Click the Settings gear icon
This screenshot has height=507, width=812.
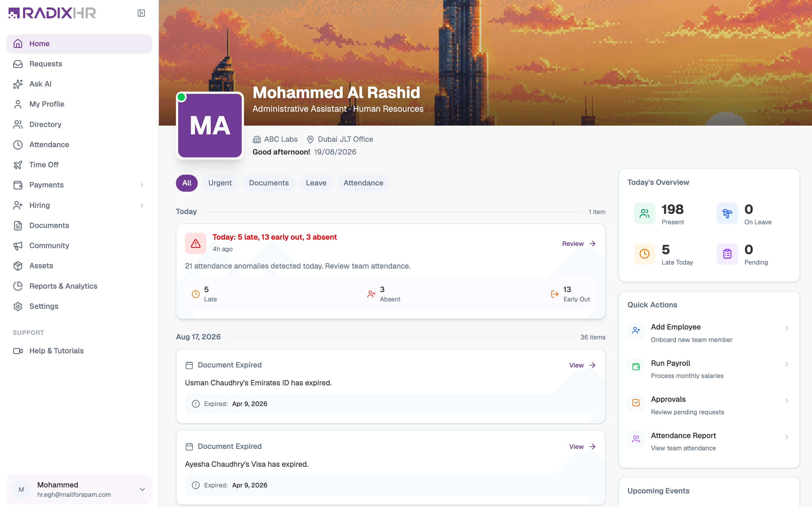(x=18, y=306)
